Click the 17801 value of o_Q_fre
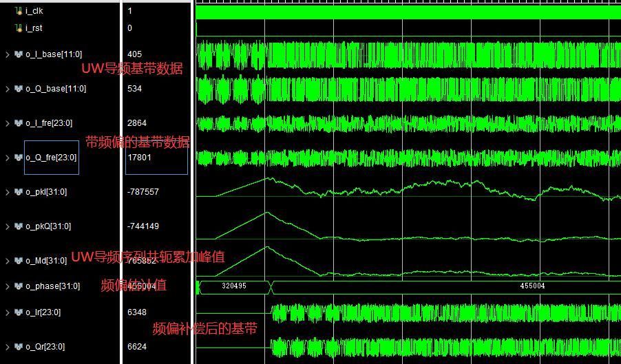Screen dimensions: 621x364 pyautogui.click(x=139, y=158)
